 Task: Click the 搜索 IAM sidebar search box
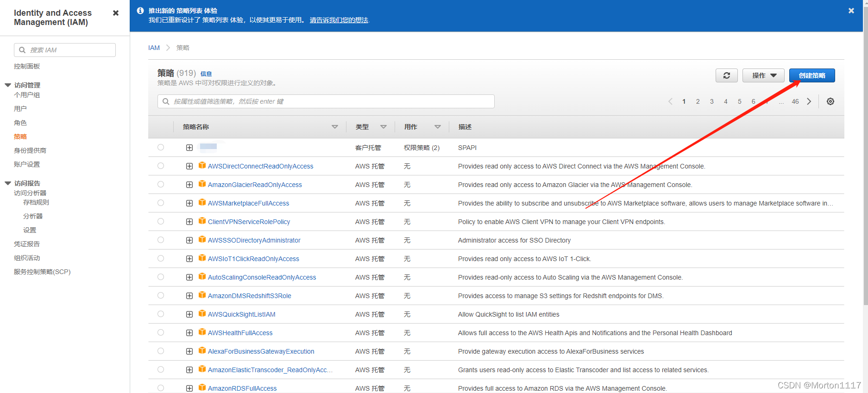tap(65, 50)
